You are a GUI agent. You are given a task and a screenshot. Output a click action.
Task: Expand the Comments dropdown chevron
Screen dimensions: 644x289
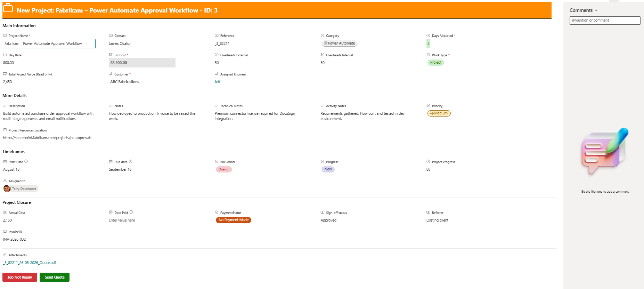pyautogui.click(x=596, y=10)
